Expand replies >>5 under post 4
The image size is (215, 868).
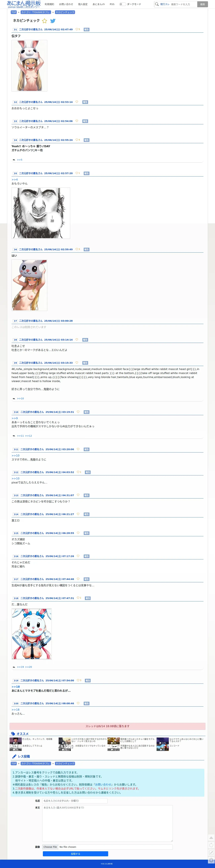(x=20, y=160)
